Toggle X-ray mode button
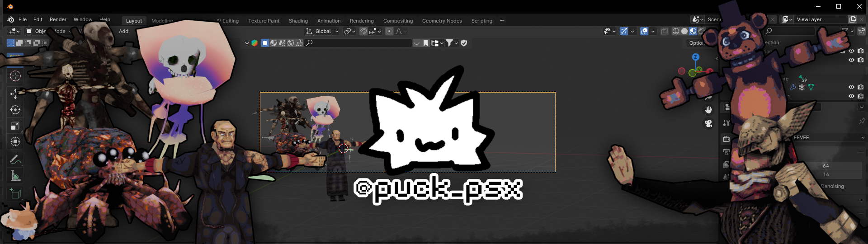 664,31
